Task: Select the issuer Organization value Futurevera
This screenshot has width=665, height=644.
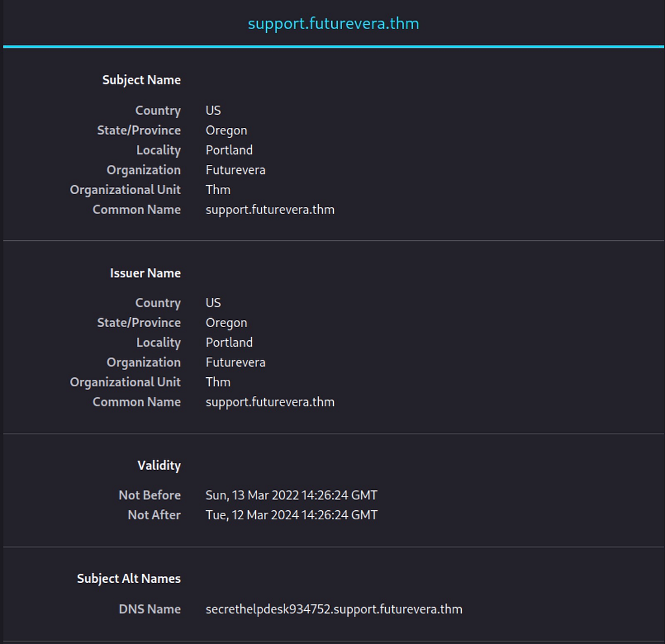Action: click(235, 362)
